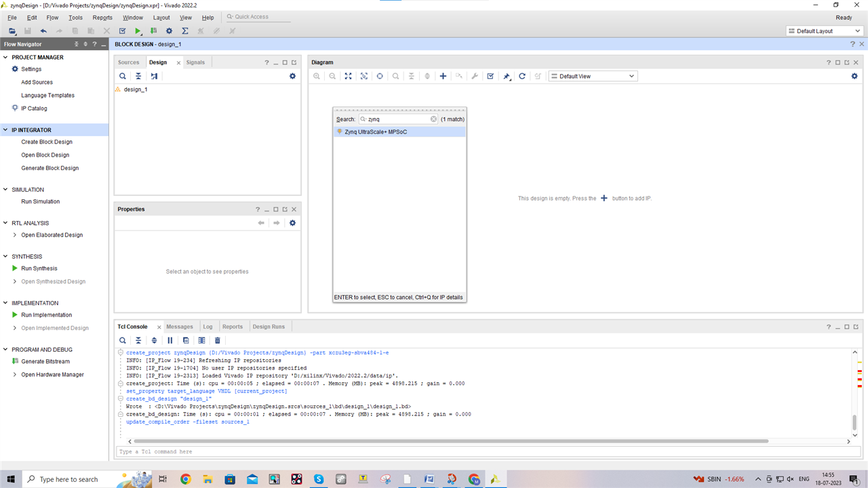Collapse IMPLEMENTATION section
This screenshot has width=868, height=488.
(5, 303)
